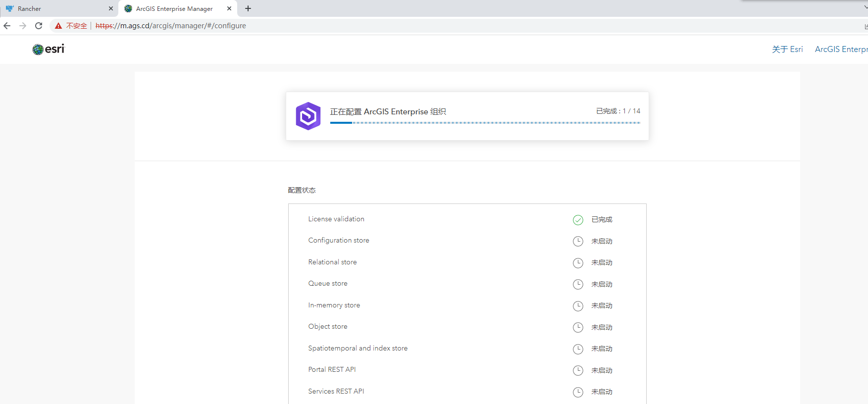
Task: Click the clock icon for Services REST API
Action: point(578,392)
